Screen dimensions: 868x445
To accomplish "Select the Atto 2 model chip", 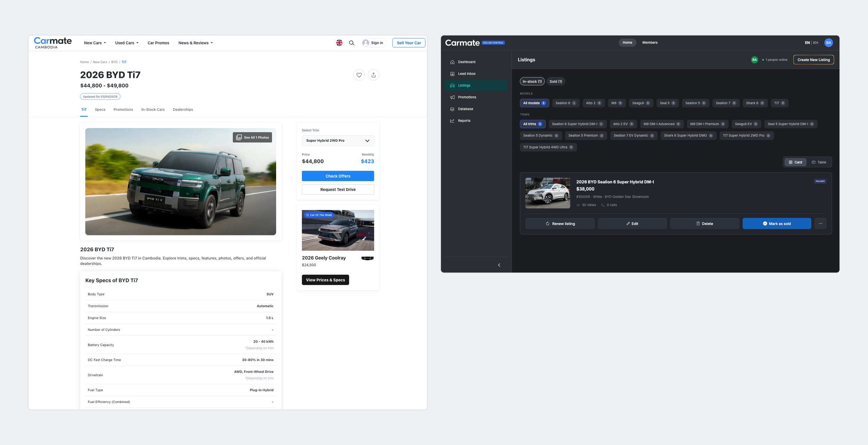I will coord(593,103).
